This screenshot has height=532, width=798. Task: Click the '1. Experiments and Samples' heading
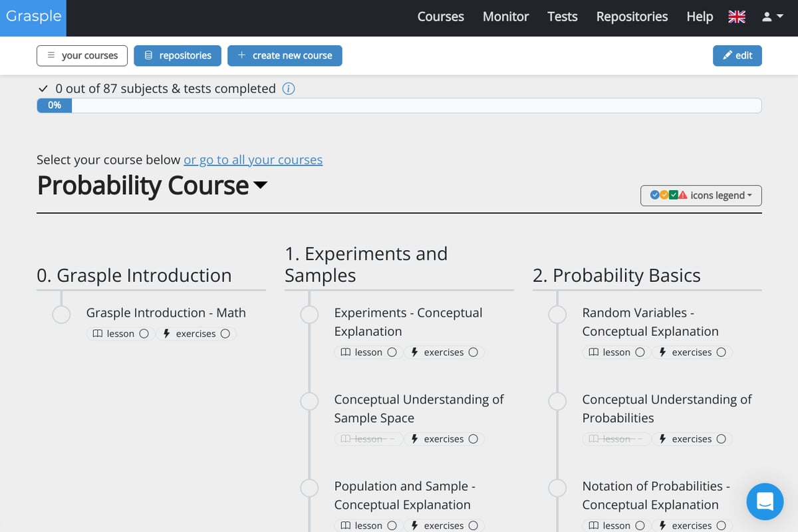pos(366,265)
